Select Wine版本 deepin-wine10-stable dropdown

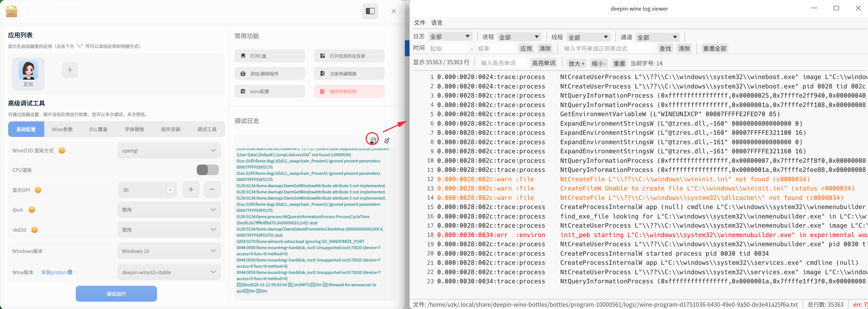click(169, 272)
